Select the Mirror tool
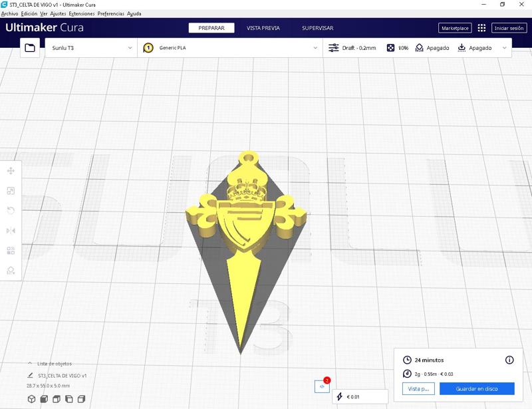This screenshot has width=532, height=409. coord(11,231)
